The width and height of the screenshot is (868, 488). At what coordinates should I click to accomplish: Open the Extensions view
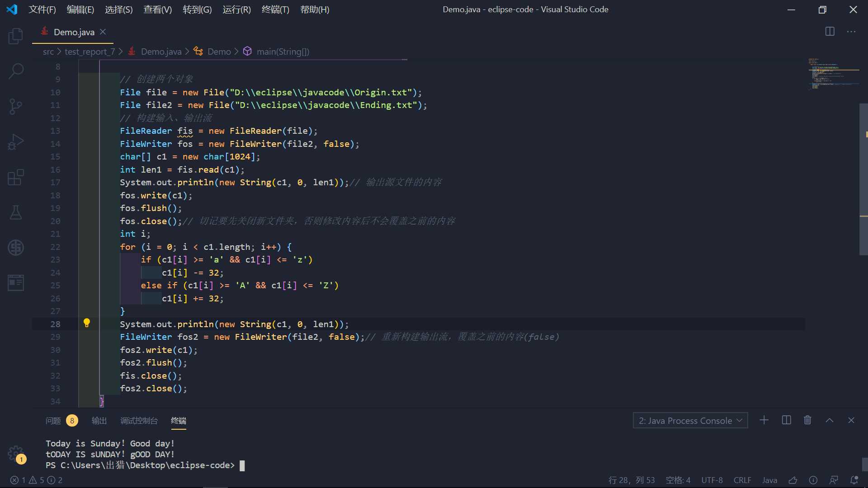click(16, 177)
